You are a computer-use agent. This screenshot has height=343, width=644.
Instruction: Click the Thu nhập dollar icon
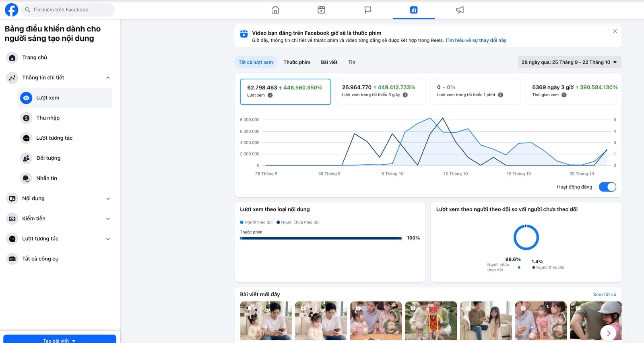pos(26,118)
